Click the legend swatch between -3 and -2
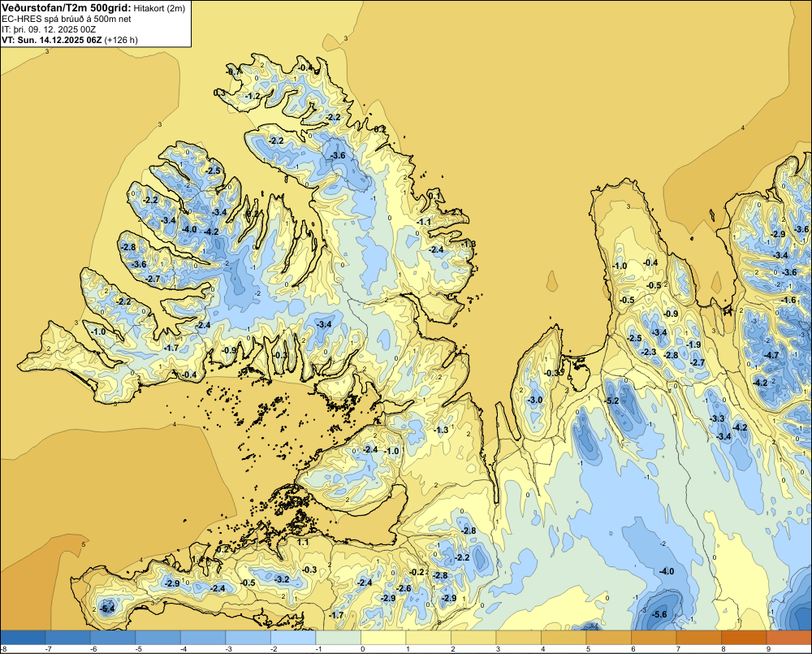The image size is (812, 654). click(248, 638)
